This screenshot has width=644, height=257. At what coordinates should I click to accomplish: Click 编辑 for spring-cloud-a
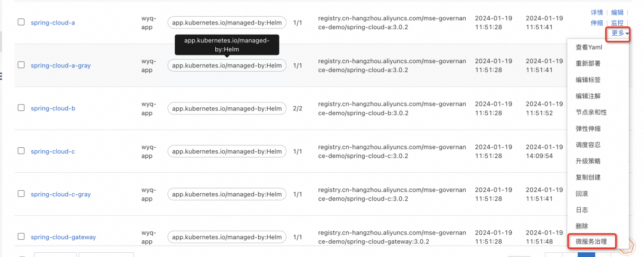617,13
